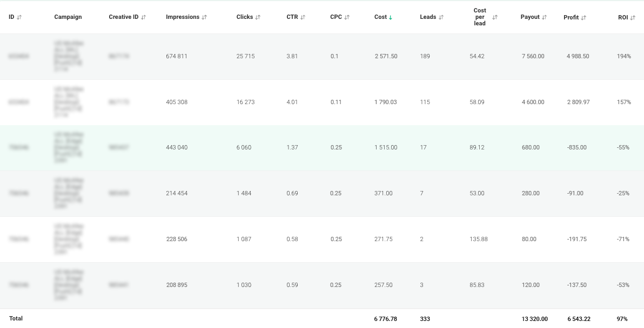This screenshot has width=644, height=328.
Task: Click the total profit value 6 543.22
Action: point(579,319)
